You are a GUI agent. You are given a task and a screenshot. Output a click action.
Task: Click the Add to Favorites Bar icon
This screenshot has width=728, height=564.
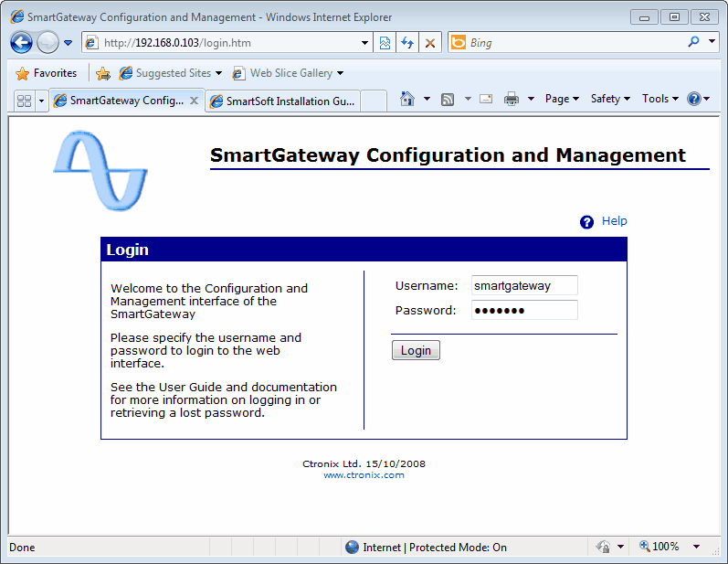pyautogui.click(x=103, y=73)
